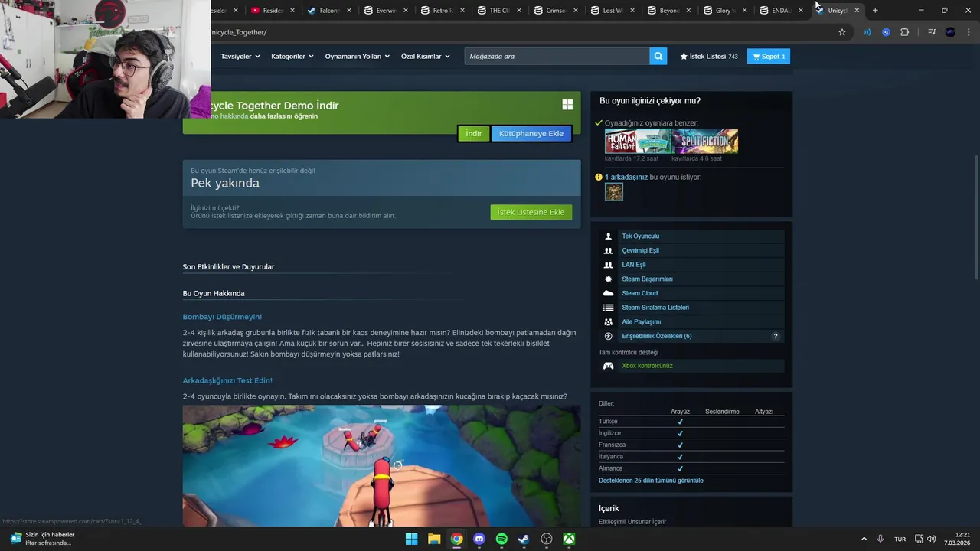Click the microphone icon in system tray

tap(880, 539)
